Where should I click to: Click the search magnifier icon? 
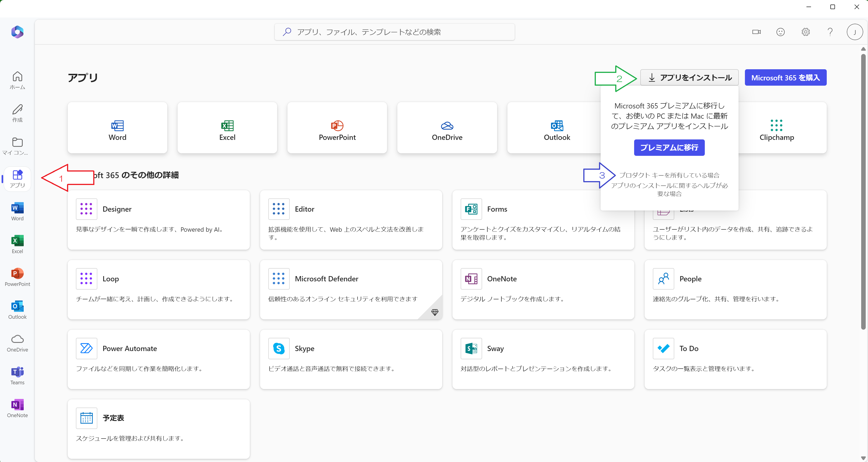click(287, 32)
